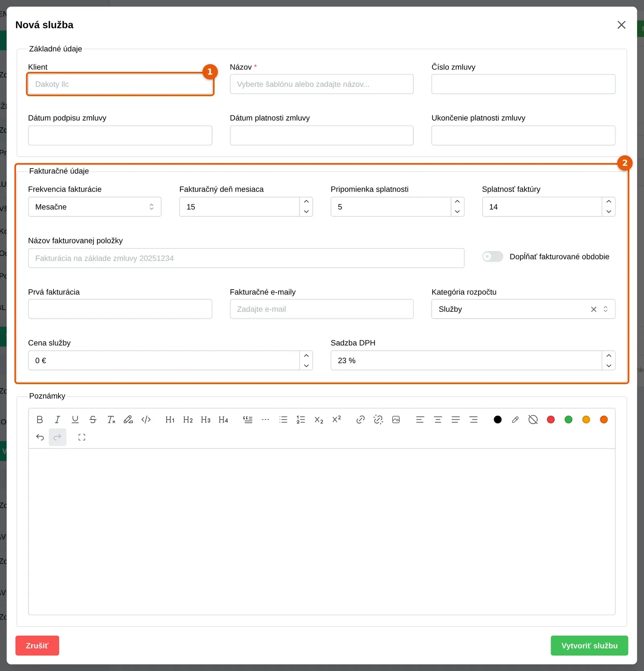Apply subscript formatting
Screen dimensions: 644x671
point(319,420)
